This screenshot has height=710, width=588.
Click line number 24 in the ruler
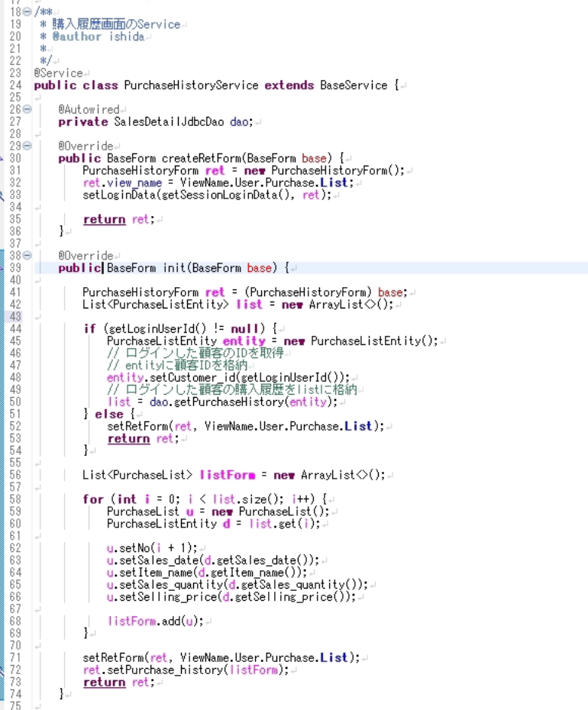(15, 86)
